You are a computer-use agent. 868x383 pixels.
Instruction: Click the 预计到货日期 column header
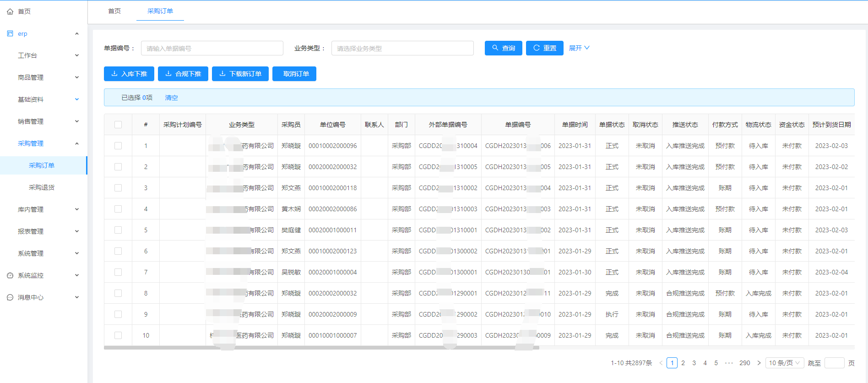(831, 125)
